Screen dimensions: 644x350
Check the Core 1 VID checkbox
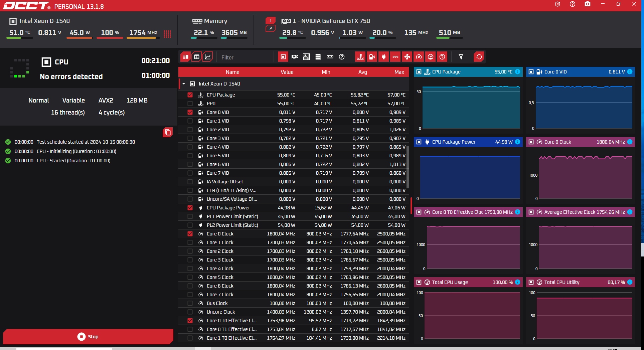click(x=190, y=121)
